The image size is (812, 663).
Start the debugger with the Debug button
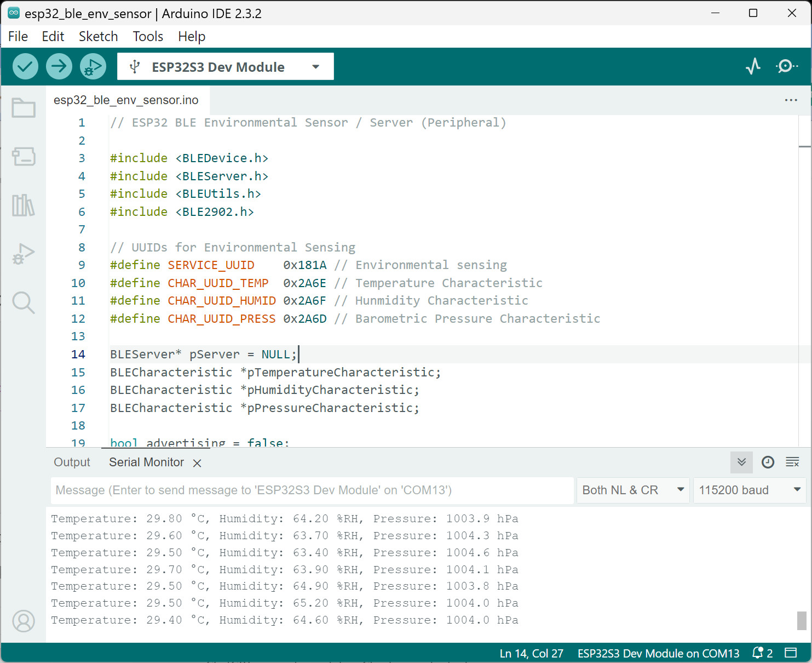click(x=93, y=67)
